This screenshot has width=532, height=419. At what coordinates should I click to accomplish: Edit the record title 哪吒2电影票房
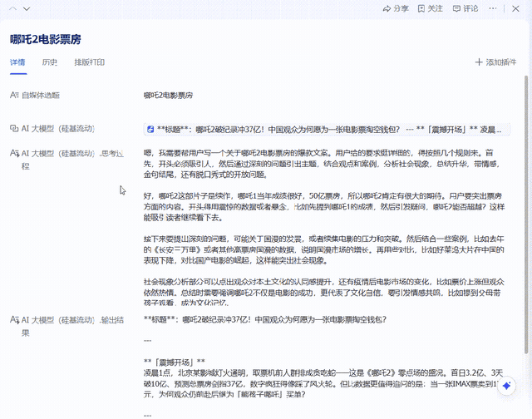coord(46,39)
